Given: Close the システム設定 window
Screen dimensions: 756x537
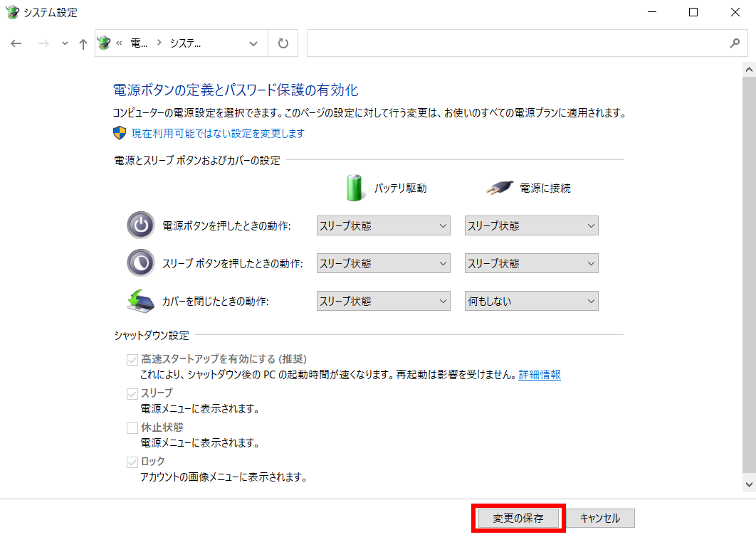Looking at the screenshot, I should tap(735, 12).
